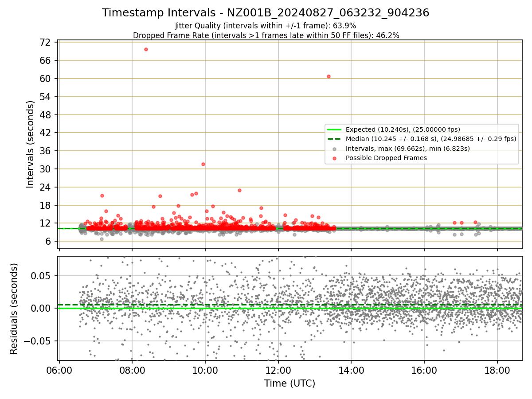This screenshot has height=399, width=532.
Task: Click the red outlier point near 69.6 seconds
Action: [x=146, y=49]
